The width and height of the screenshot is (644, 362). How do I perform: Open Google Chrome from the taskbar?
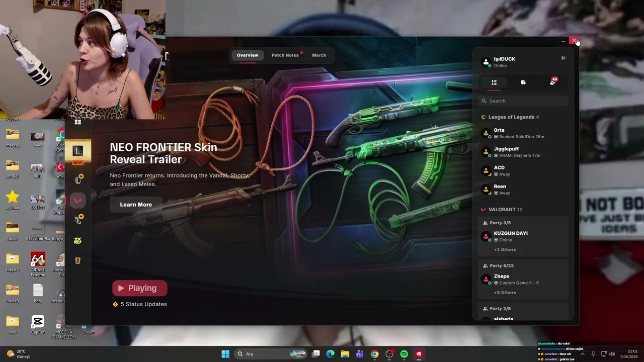tap(374, 354)
